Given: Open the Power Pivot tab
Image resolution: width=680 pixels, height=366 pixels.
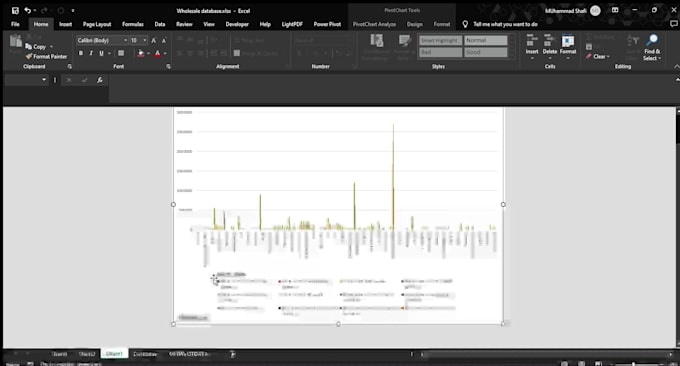Looking at the screenshot, I should [327, 24].
